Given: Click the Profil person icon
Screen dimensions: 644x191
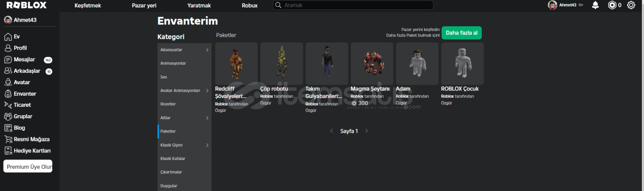Looking at the screenshot, I should coord(8,48).
